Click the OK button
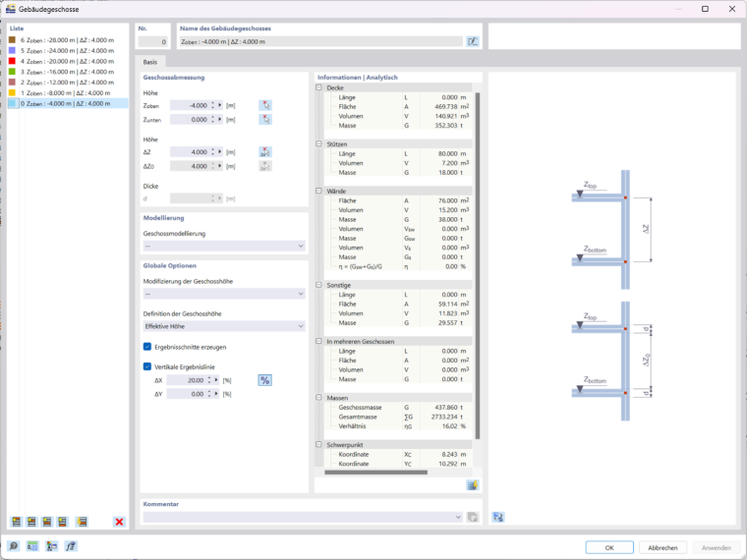747x560 pixels. coord(609,547)
